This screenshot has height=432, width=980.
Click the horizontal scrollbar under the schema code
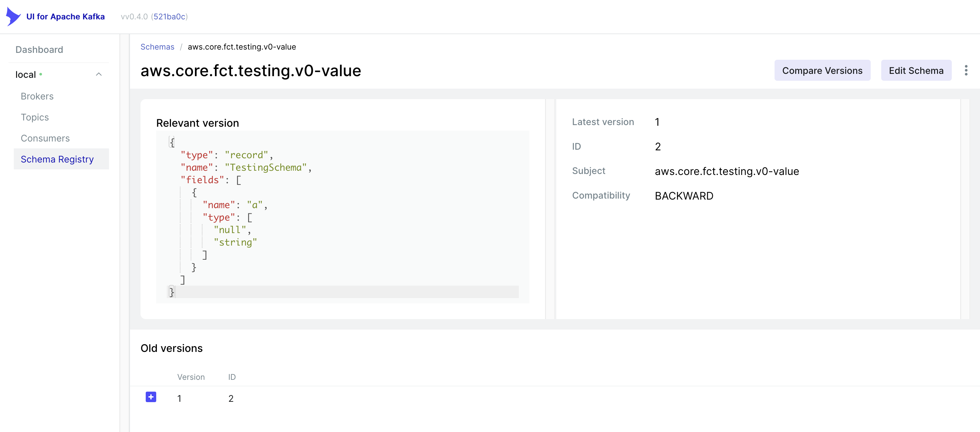342,292
